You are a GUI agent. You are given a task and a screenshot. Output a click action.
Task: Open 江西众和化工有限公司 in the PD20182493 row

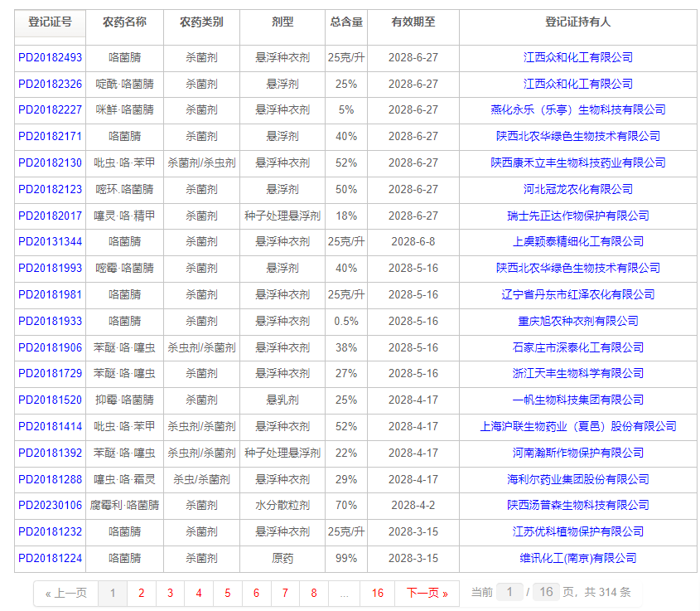578,57
